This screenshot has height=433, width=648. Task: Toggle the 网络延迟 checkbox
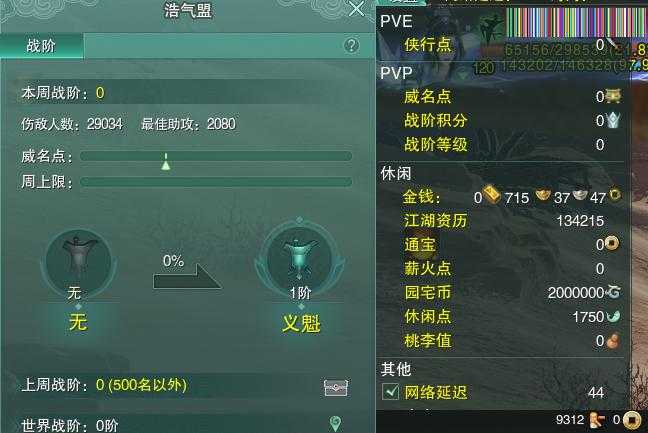pos(390,392)
